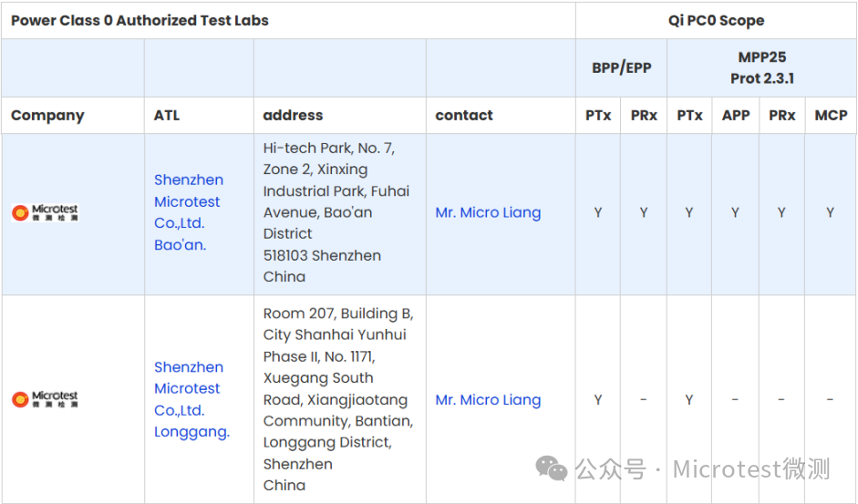Click the BPP/EPP header cell
The height and width of the screenshot is (504, 858).
point(621,67)
